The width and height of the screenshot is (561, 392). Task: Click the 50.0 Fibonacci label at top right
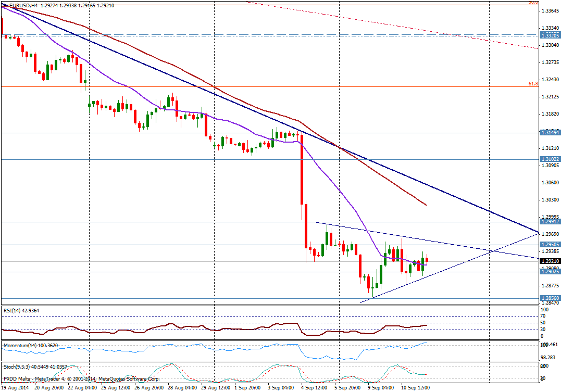(x=532, y=3)
